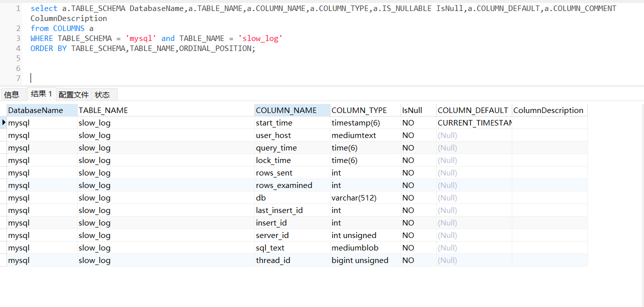The image size is (644, 307).
Task: Click the mediumtext type cell
Action: click(366, 135)
